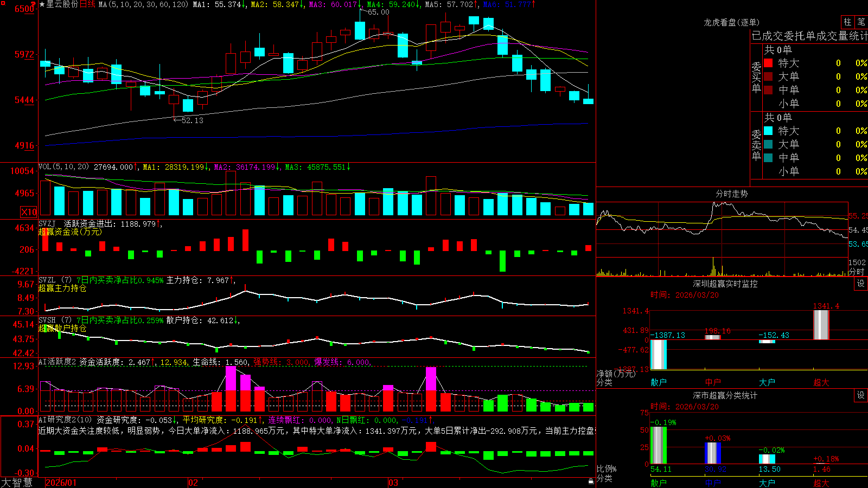The width and height of the screenshot is (868, 488).
Task: Click the AI研究度2(10) indicator label
Action: 66,420
